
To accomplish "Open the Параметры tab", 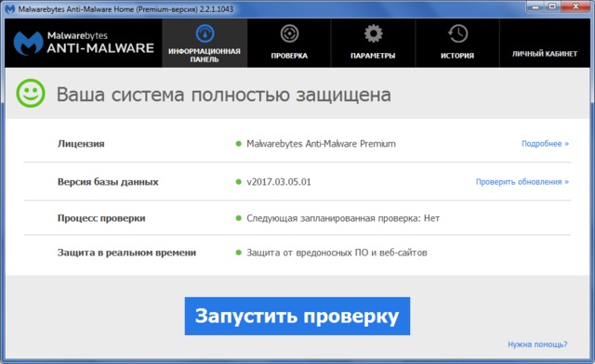I will [x=373, y=44].
